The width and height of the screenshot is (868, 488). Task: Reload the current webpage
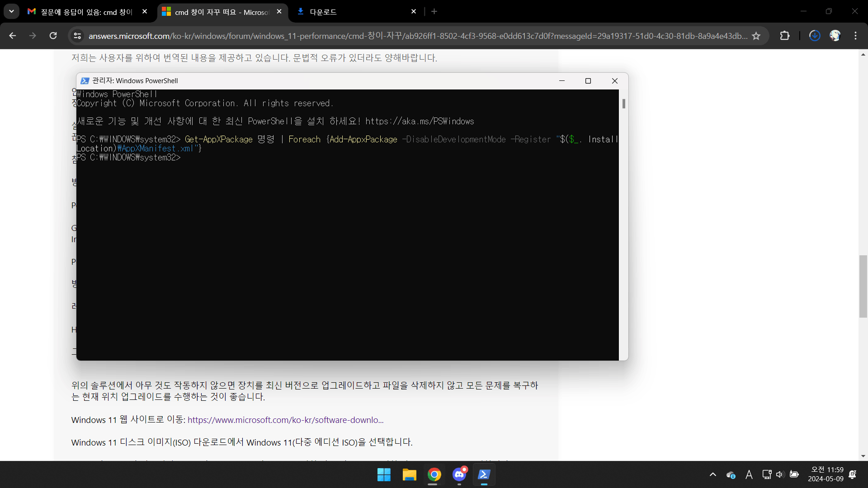click(53, 36)
